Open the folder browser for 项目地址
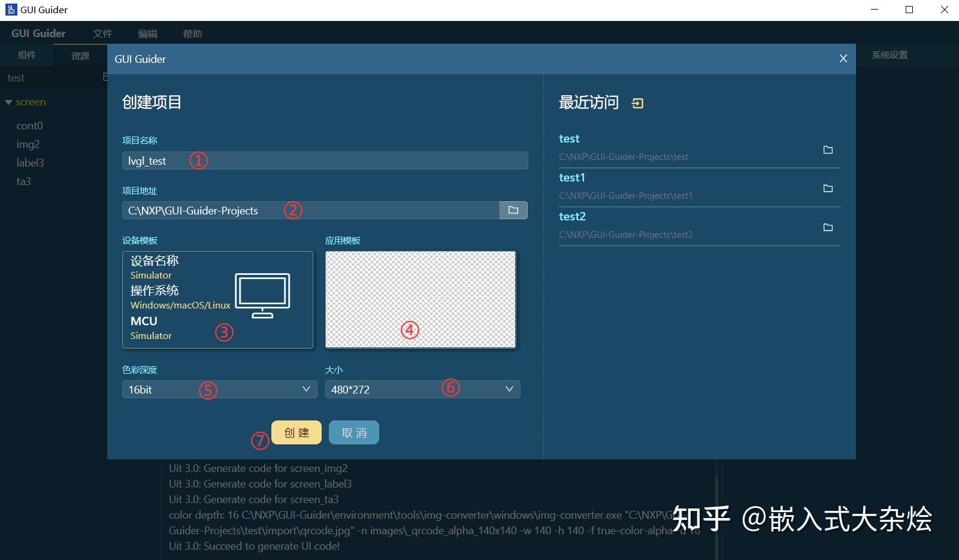 point(513,210)
